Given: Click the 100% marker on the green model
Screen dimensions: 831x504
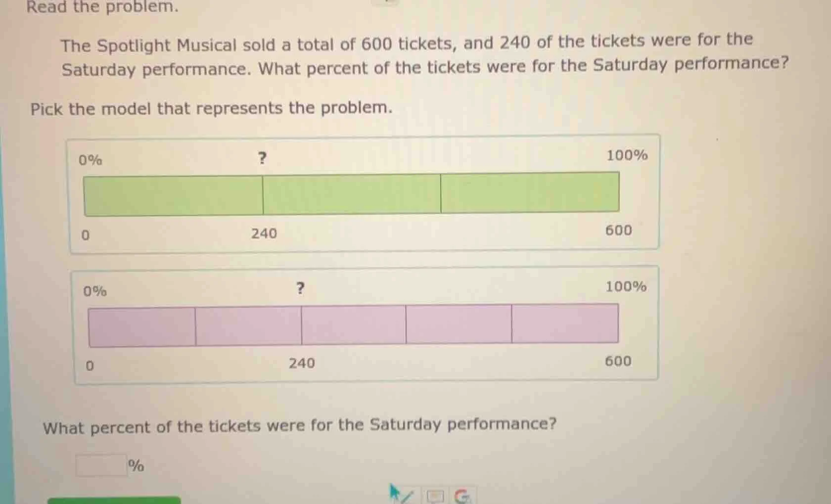Looking at the screenshot, I should pos(626,155).
